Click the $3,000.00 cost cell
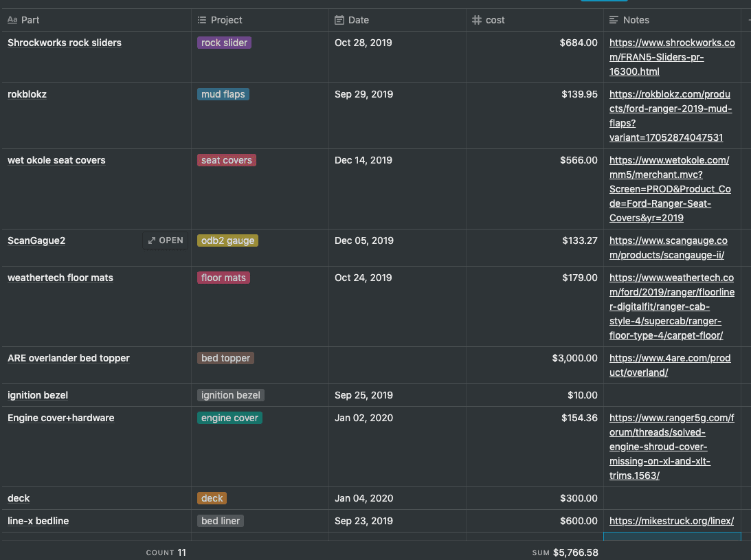The image size is (751, 560). 535,365
